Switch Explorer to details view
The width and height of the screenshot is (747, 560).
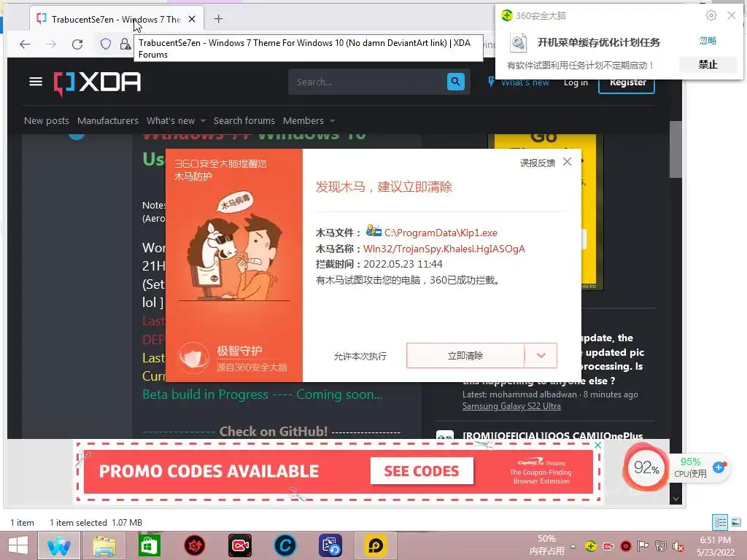point(720,522)
